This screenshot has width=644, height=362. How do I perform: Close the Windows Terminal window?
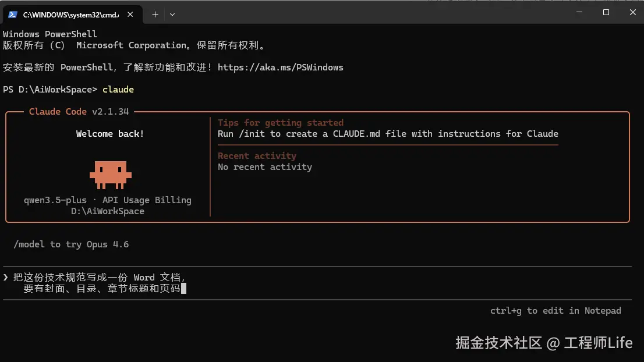click(632, 12)
